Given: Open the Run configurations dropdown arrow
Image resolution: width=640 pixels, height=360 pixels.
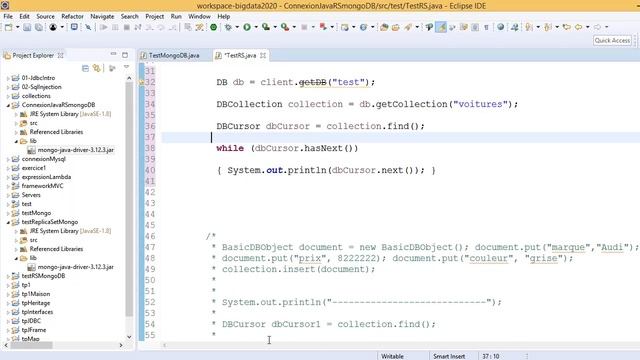Looking at the screenshot, I should [256, 27].
